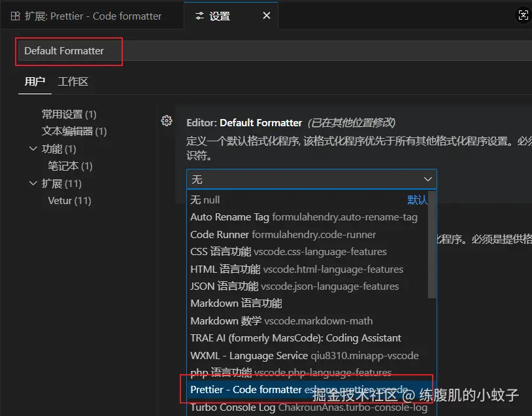
Task: Choose JSON 语言功能 formatter option
Action: (308, 286)
